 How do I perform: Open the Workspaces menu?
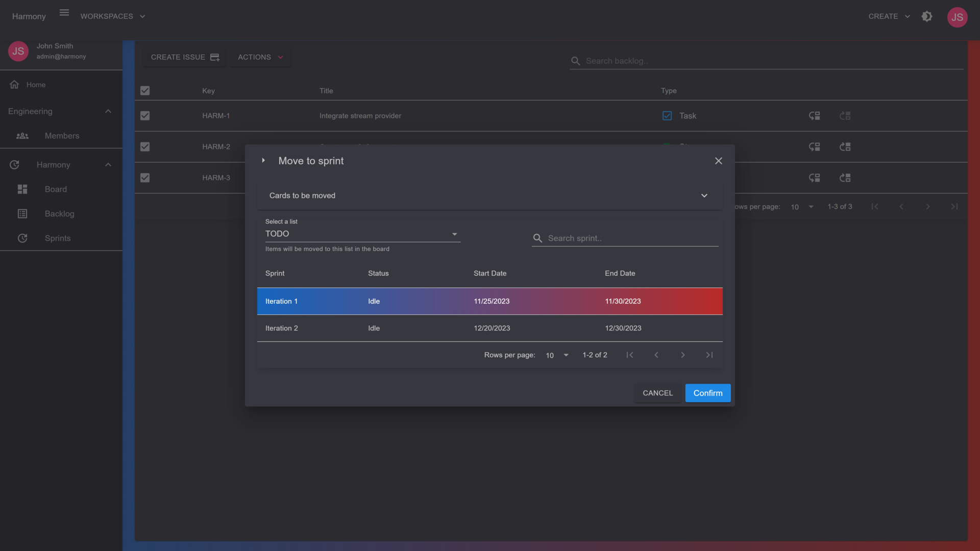coord(112,16)
